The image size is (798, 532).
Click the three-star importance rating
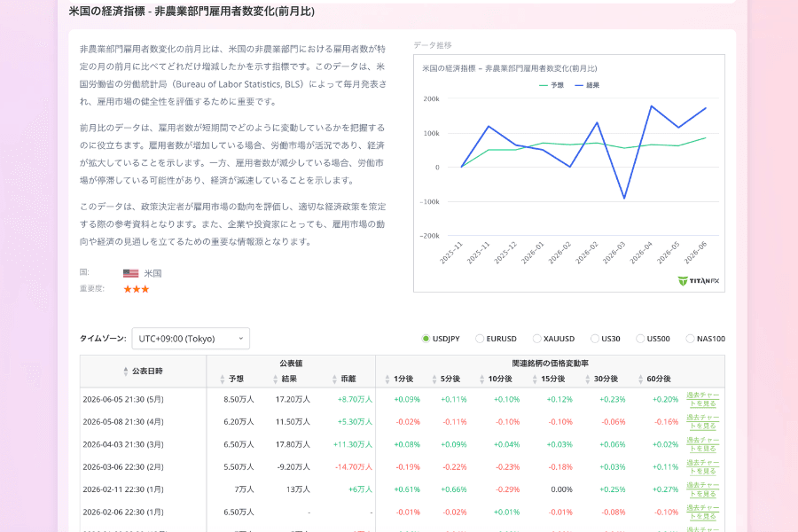pos(137,289)
